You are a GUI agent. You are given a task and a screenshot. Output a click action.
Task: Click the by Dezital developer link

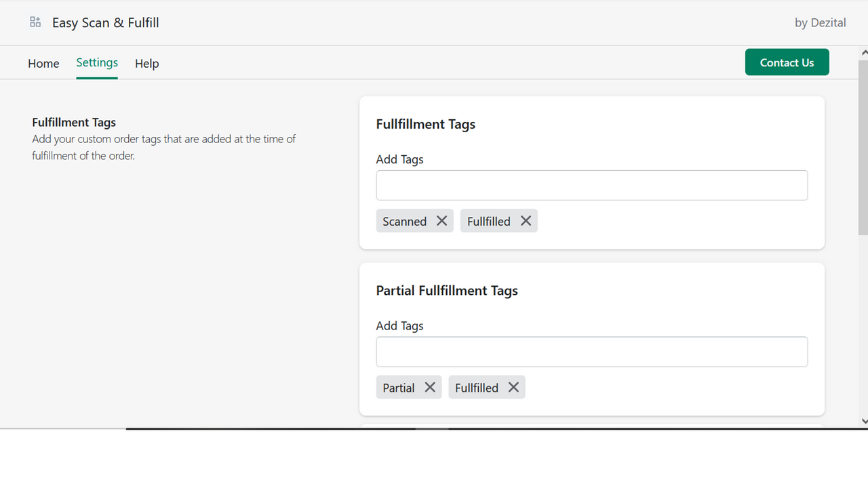click(821, 22)
